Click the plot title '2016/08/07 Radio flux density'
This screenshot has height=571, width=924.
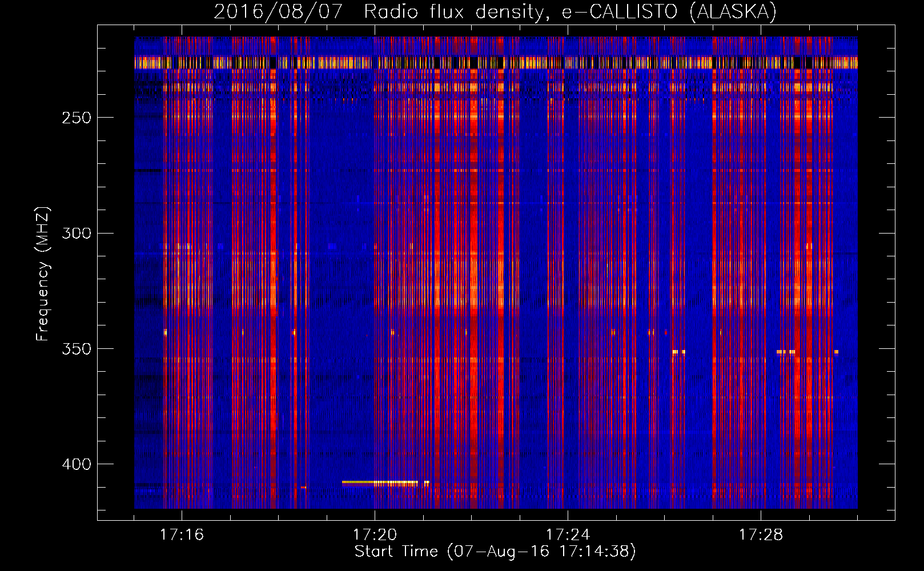tap(495, 11)
